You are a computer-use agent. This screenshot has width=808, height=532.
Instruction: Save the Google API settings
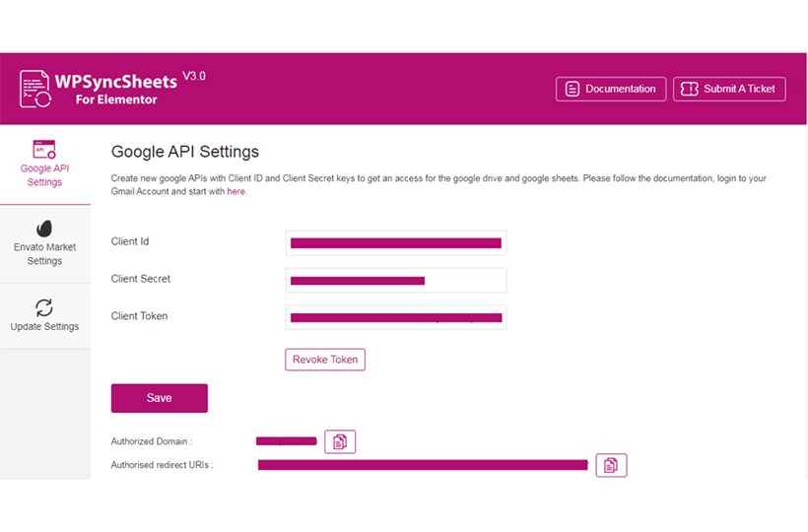point(160,398)
